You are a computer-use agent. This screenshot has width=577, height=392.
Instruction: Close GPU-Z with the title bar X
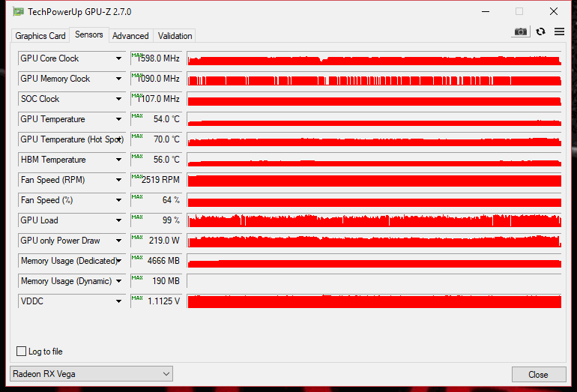click(554, 11)
